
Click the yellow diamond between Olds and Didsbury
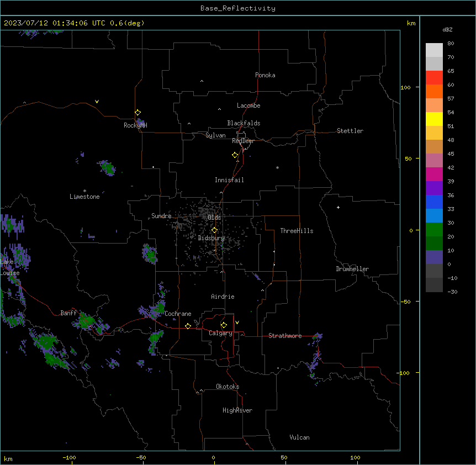(214, 230)
